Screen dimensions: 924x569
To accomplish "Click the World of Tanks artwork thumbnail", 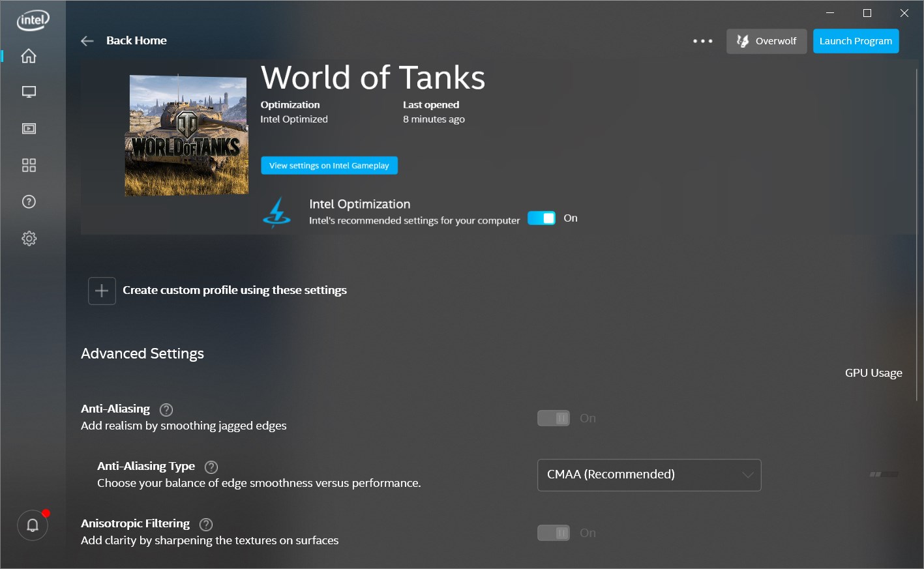I will (x=186, y=135).
